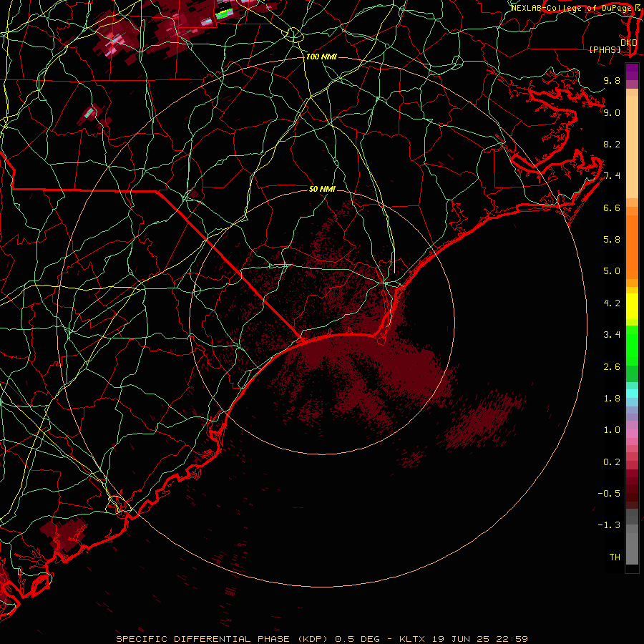Click the TH threshold label
This screenshot has height=644, width=644.
615,557
